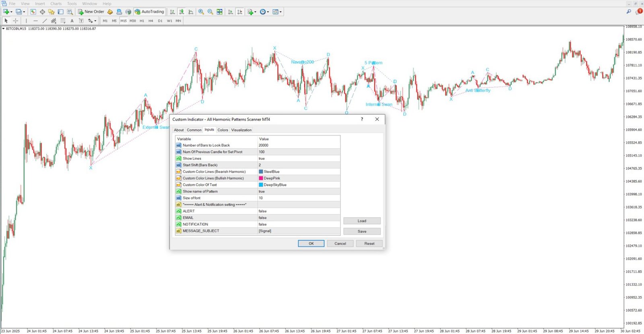Expand the templates dropdown arrow

[281, 12]
